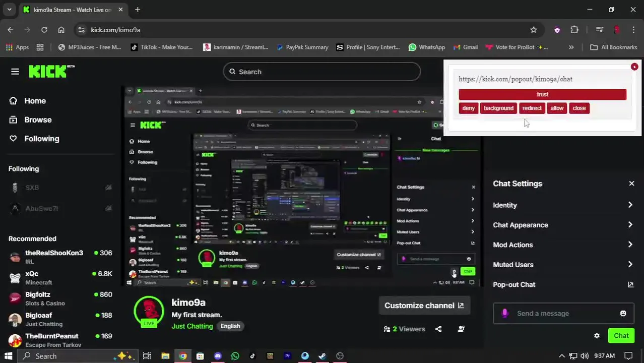Open Discord from the taskbar
Screen dimensions: 644x363
coord(218,356)
